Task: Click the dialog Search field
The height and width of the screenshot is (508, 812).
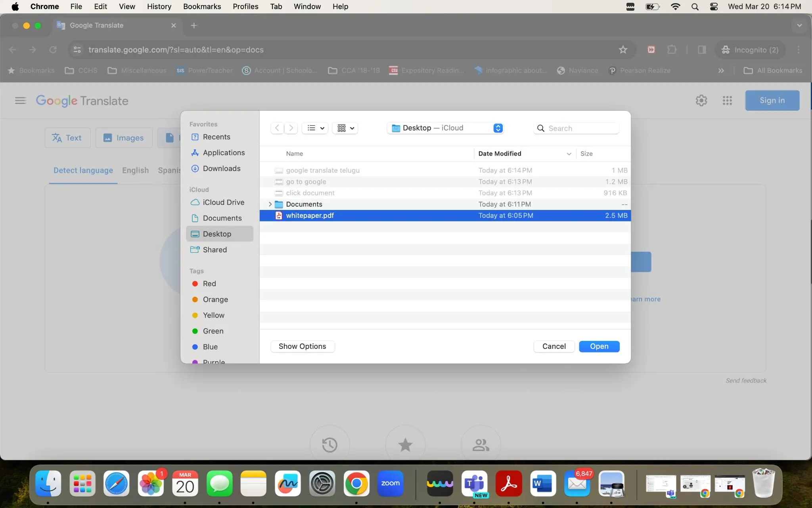Action: (576, 128)
